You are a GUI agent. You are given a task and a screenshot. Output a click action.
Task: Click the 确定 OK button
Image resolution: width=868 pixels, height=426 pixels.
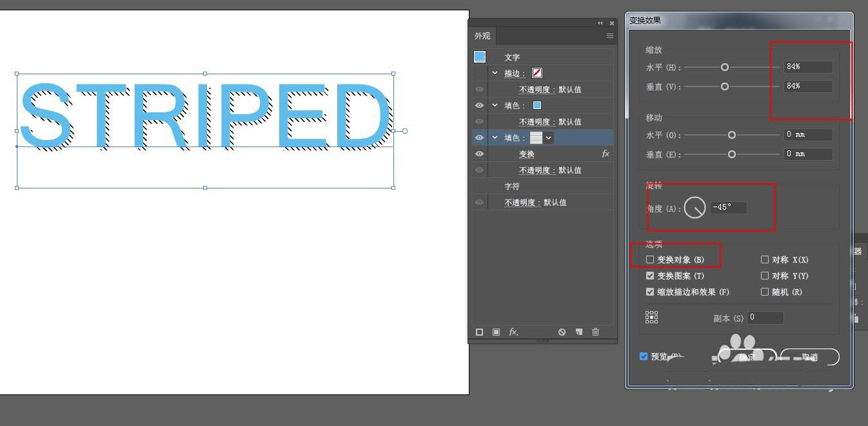pyautogui.click(x=747, y=356)
